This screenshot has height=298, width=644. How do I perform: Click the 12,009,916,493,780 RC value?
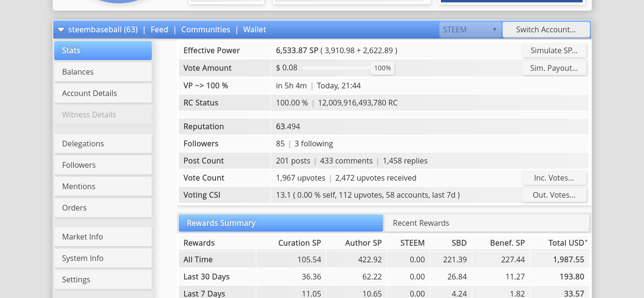pos(358,103)
